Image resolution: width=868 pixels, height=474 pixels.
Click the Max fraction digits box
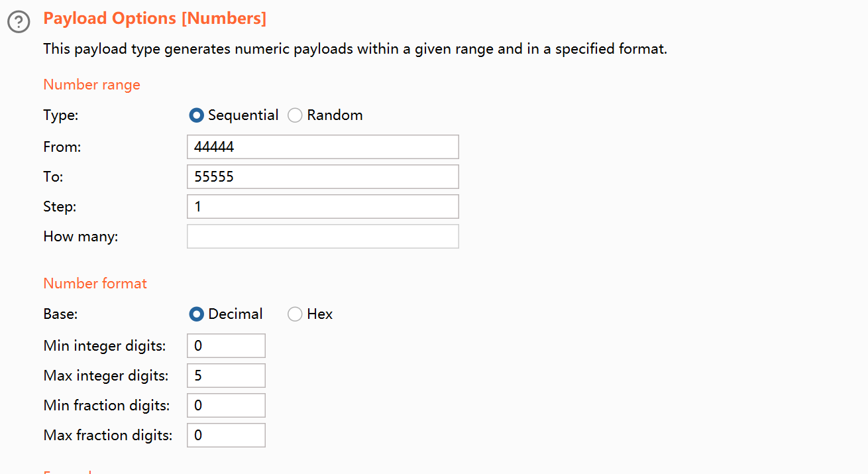(226, 436)
